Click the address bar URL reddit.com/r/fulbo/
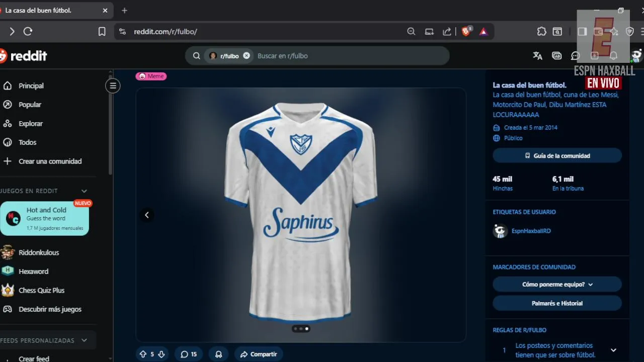Image resolution: width=644 pixels, height=362 pixels. click(x=166, y=32)
